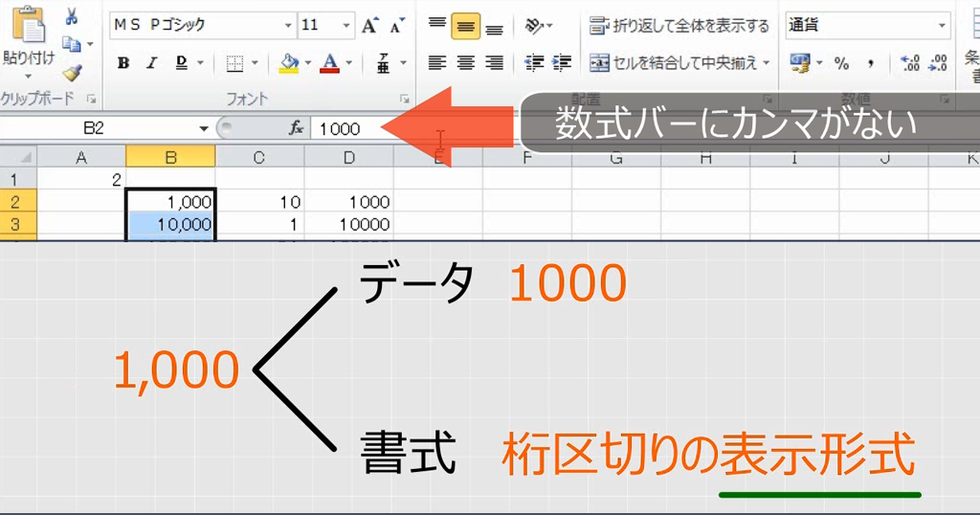
Task: Select column D header
Action: pos(348,158)
